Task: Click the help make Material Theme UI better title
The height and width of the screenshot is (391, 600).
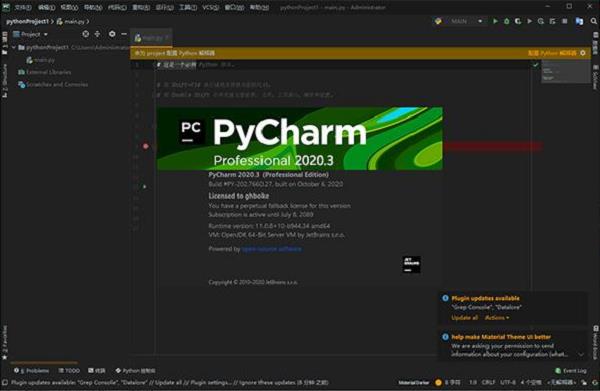Action: tap(501, 337)
